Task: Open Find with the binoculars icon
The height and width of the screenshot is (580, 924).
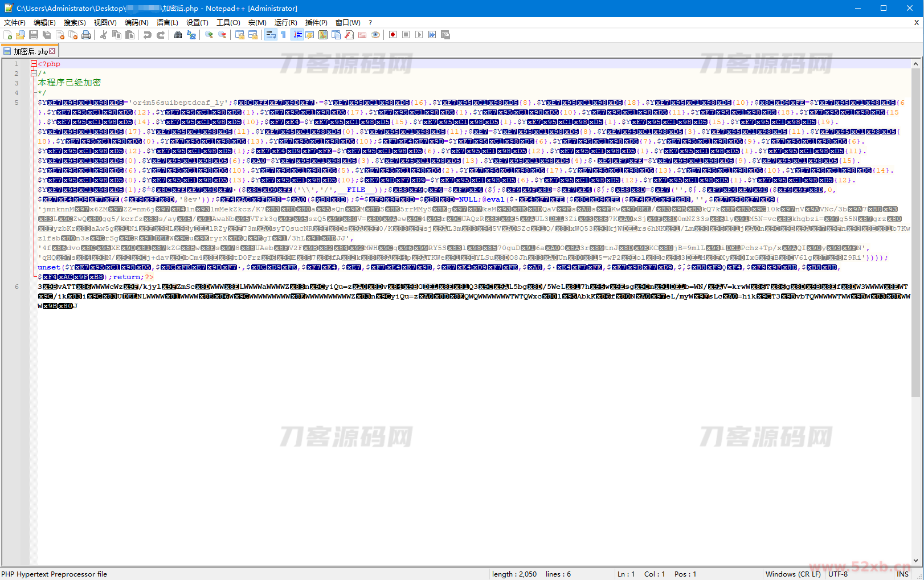Action: point(178,35)
